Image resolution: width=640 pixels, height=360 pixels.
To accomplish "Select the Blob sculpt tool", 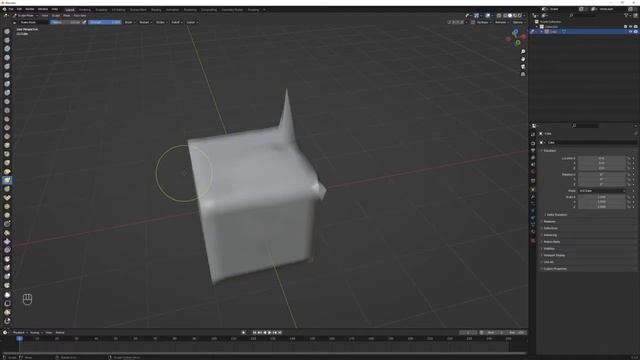I will 7,93.
